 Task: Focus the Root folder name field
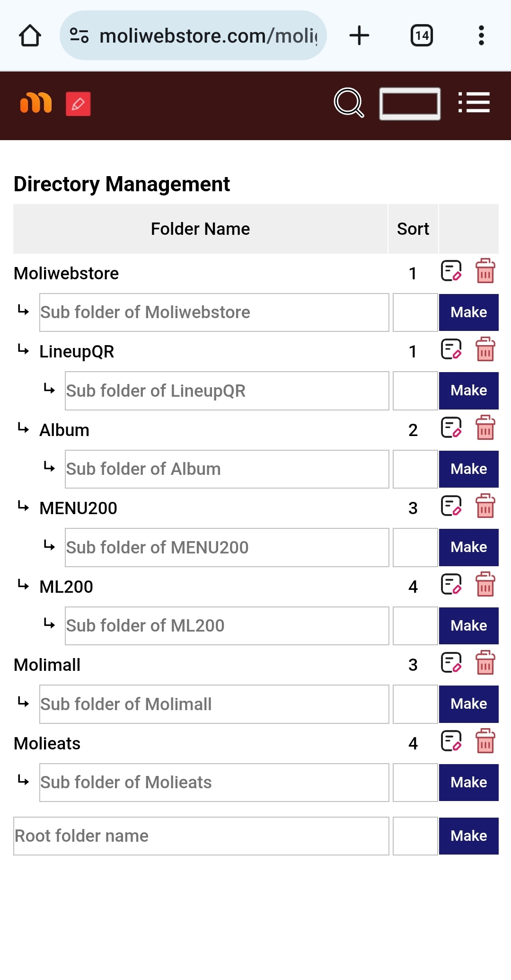[x=201, y=836]
